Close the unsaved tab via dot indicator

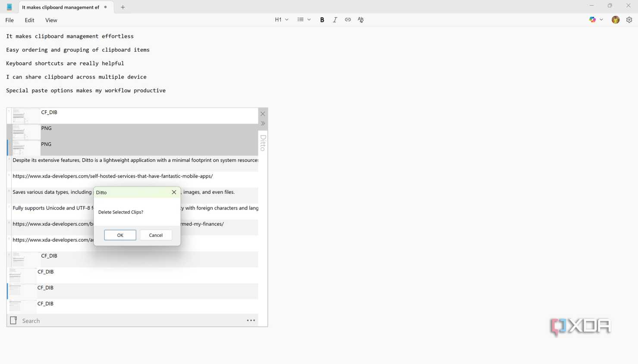pos(105,7)
